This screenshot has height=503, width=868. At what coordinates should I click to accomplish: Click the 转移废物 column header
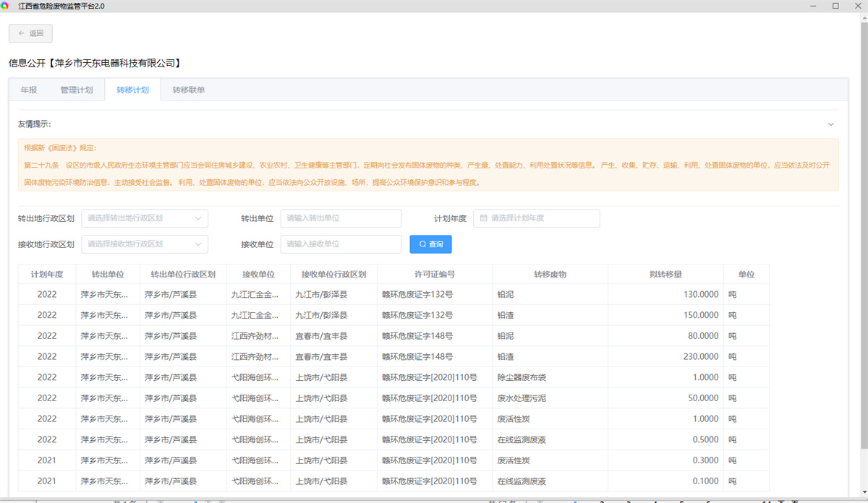550,275
